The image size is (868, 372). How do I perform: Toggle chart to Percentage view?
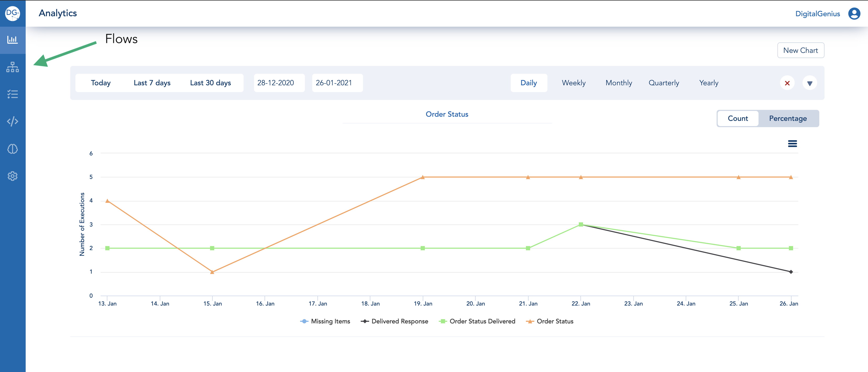click(788, 119)
